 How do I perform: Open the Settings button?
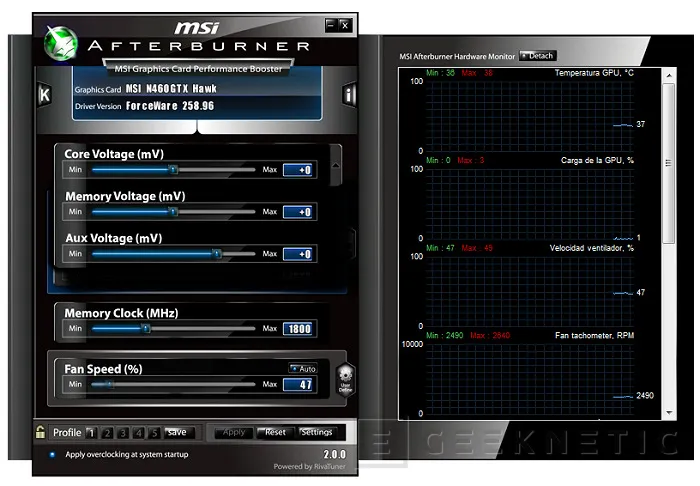(x=317, y=432)
